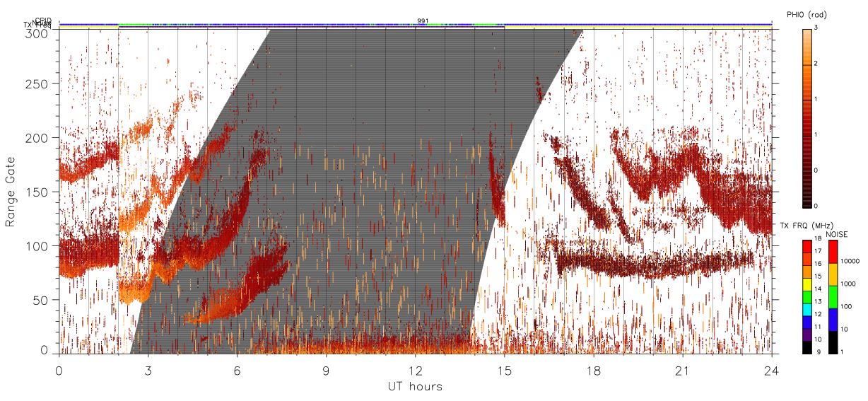
Task: Click the 3 label atop PHI0 colorbar
Action: 816,28
